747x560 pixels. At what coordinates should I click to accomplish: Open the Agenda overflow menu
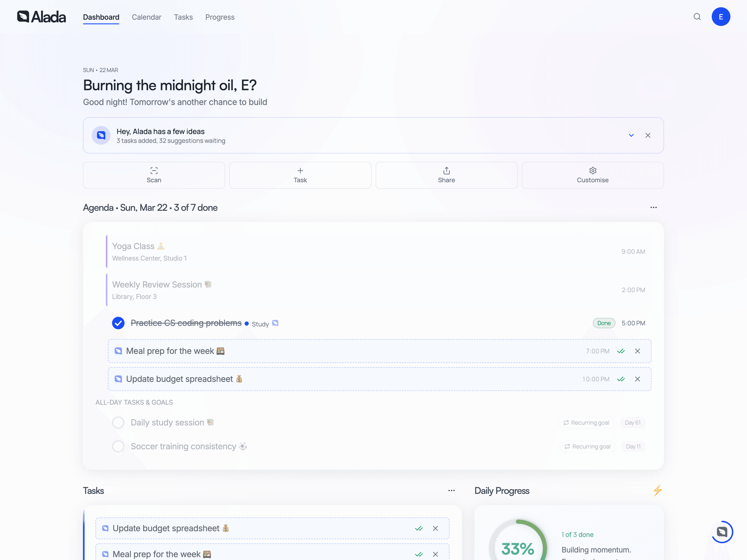pyautogui.click(x=653, y=207)
